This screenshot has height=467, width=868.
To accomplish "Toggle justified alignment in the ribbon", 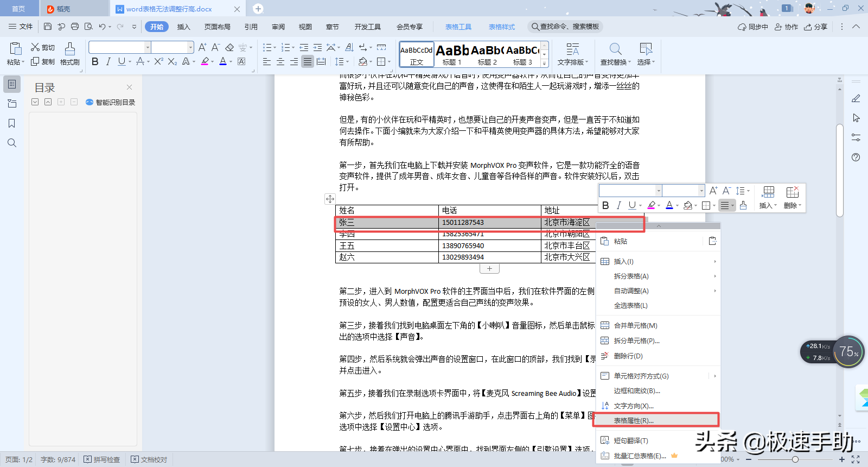I will [308, 61].
